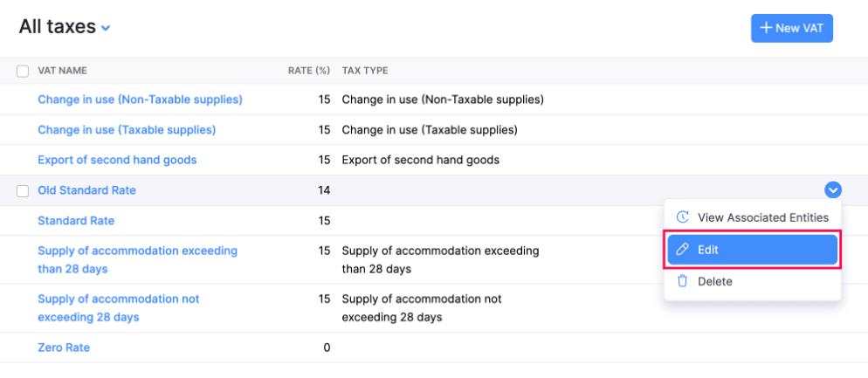Click the clock icon for associated entities
868x378 pixels.
point(683,217)
